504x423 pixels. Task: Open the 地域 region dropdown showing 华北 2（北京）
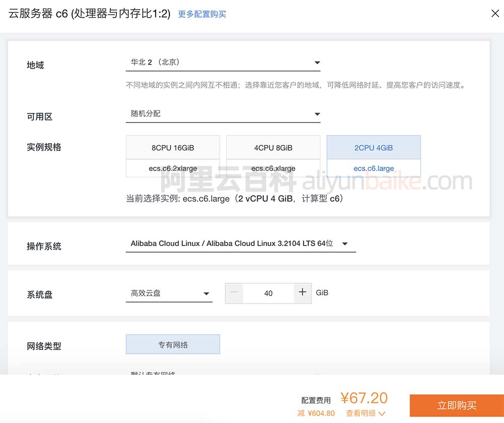click(x=223, y=63)
